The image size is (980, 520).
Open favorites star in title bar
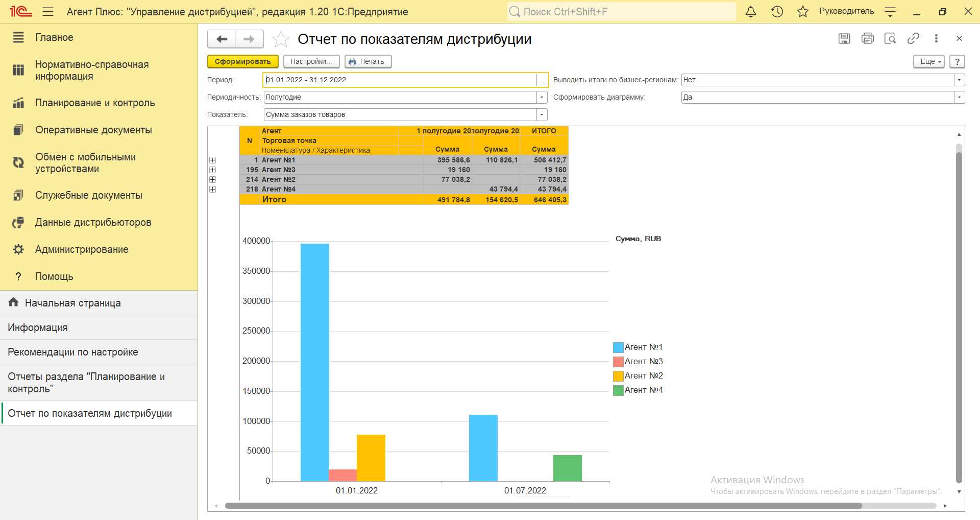tap(803, 11)
